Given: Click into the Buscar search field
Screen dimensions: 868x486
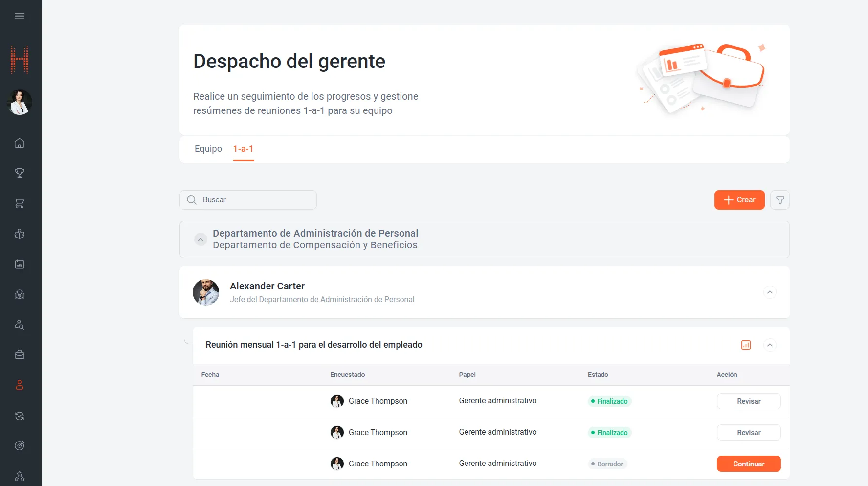Looking at the screenshot, I should click(254, 200).
